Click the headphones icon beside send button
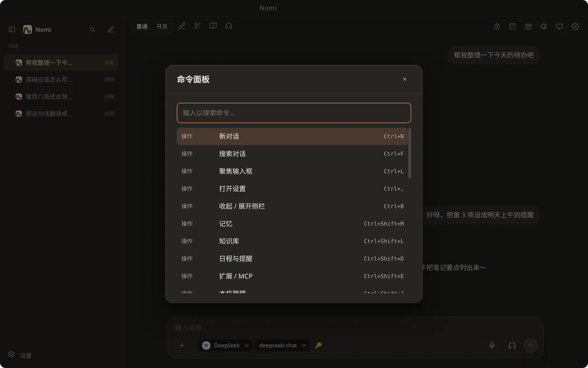The width and height of the screenshot is (588, 368). point(512,345)
